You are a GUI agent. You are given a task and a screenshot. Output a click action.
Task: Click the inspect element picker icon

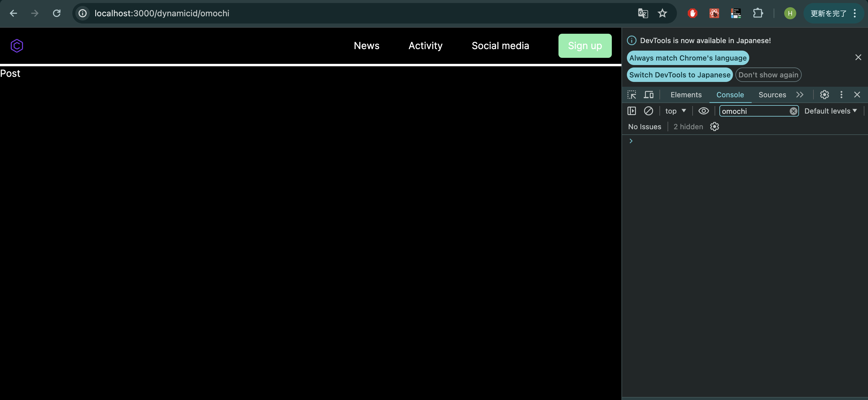[632, 95]
